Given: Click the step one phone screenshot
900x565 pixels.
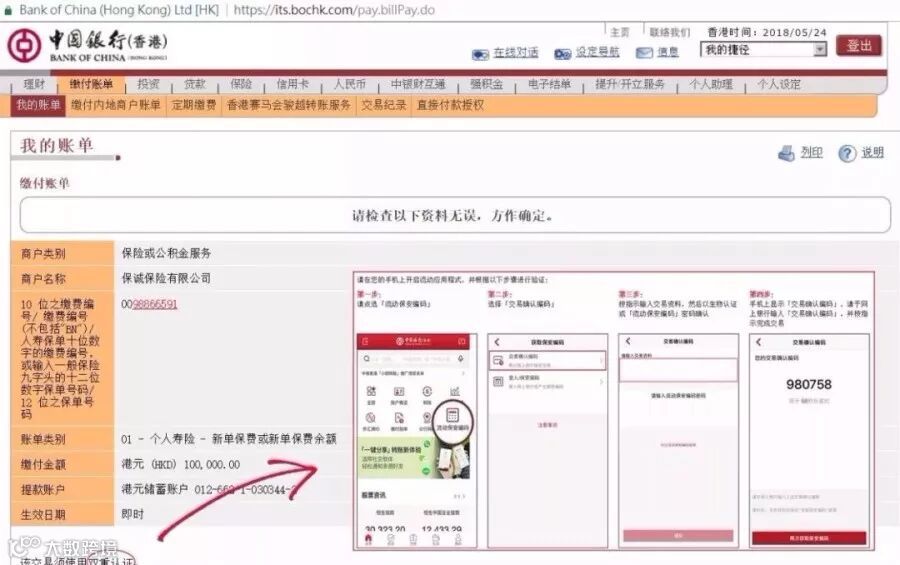Looking at the screenshot, I should (x=417, y=440).
